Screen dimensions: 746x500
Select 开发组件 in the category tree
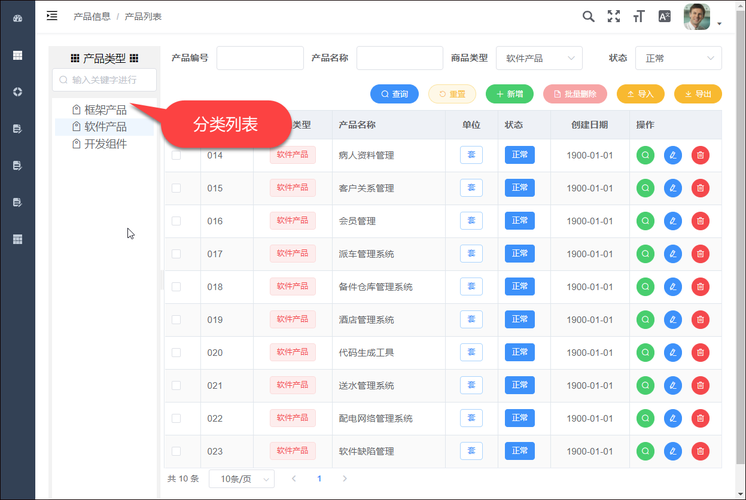(x=105, y=144)
